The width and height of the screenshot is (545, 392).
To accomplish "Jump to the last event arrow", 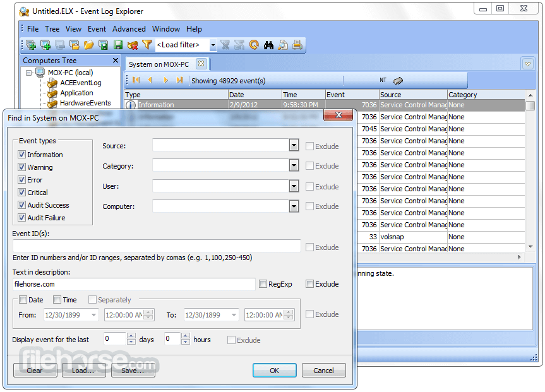I will (x=180, y=80).
